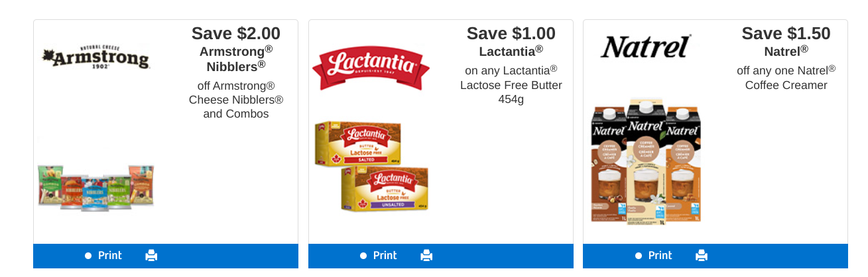
Task: Select the Print dot on the Armstrong coupon
Action: (88, 256)
